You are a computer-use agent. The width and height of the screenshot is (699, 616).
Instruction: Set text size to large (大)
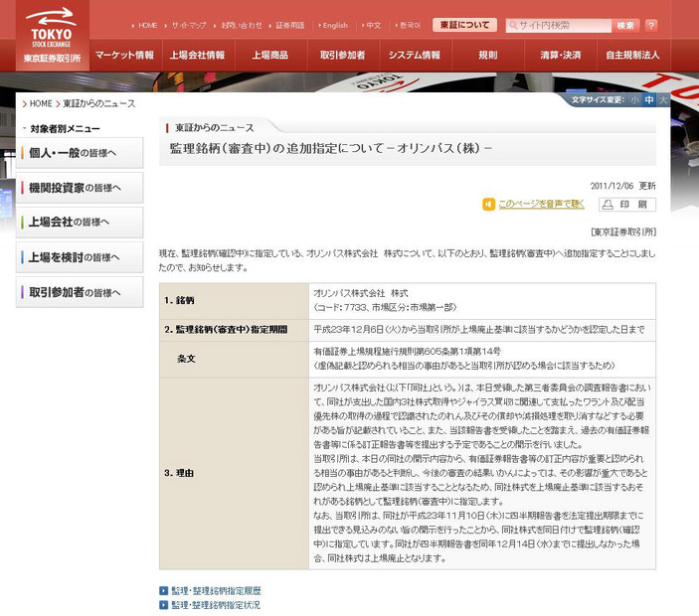tap(663, 100)
